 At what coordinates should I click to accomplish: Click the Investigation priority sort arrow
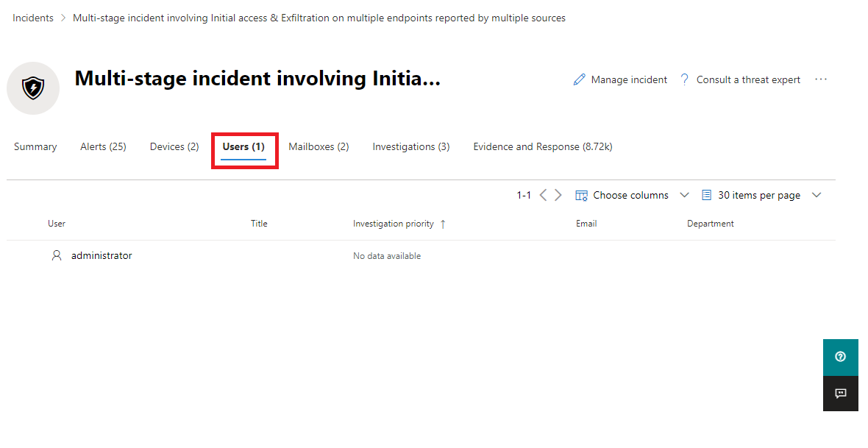443,224
